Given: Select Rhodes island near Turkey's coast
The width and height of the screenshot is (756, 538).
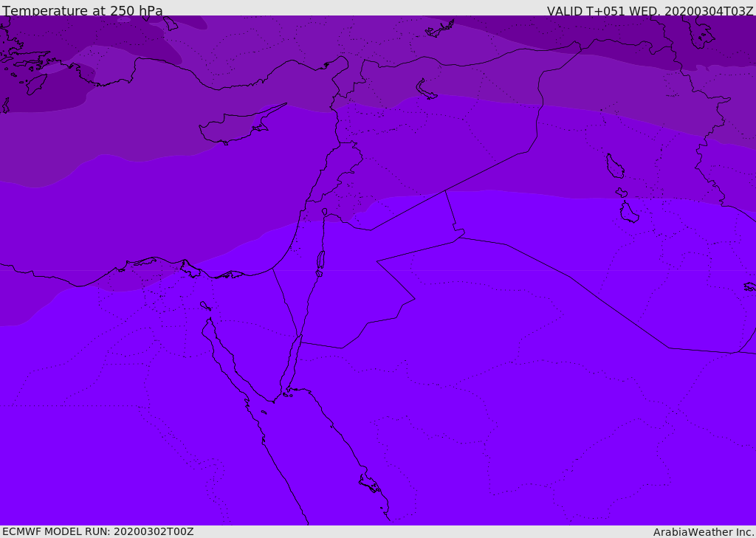Looking at the screenshot, I should click(x=35, y=84).
